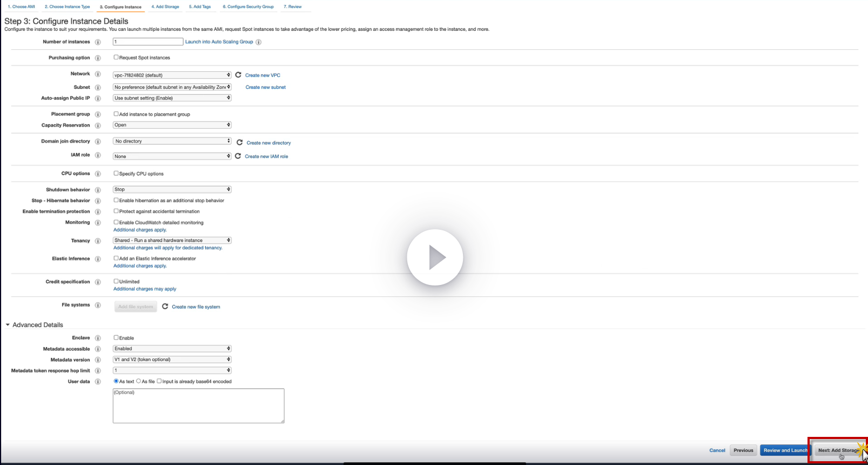
Task: Open Tenancy info icon
Action: (x=98, y=241)
